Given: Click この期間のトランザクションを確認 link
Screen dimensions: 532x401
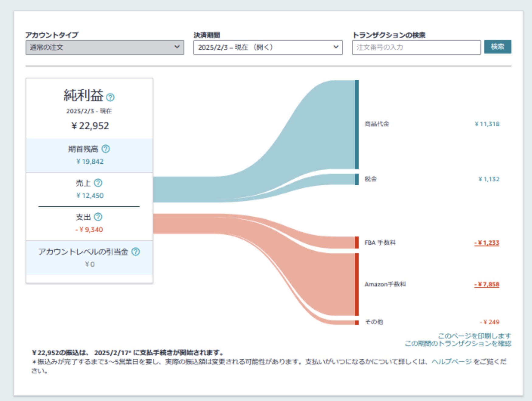Looking at the screenshot, I should click(x=458, y=343).
